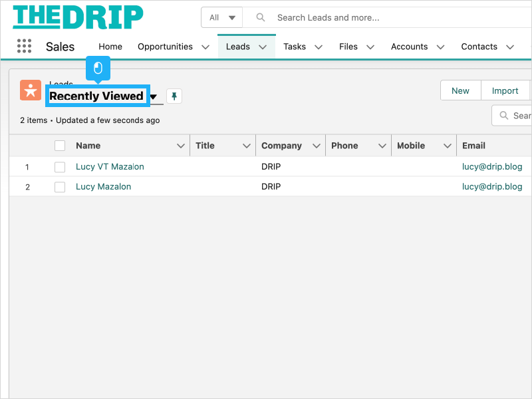Open the App Launcher grid icon
Image resolution: width=532 pixels, height=399 pixels.
tap(24, 46)
